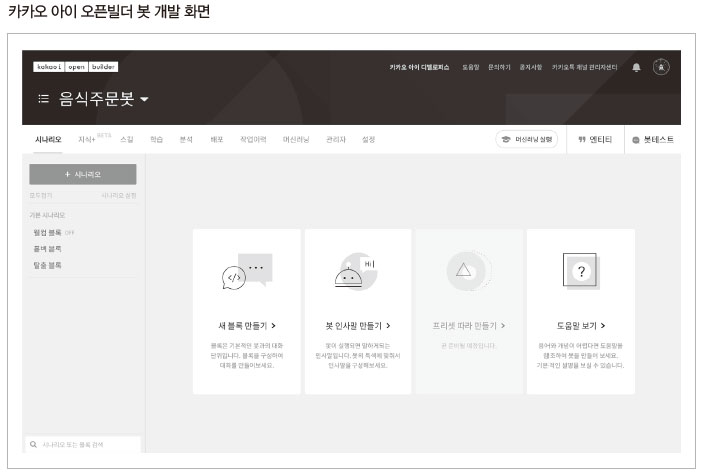Click the kakao i open builder logo
The height and width of the screenshot is (476, 706).
(x=76, y=67)
